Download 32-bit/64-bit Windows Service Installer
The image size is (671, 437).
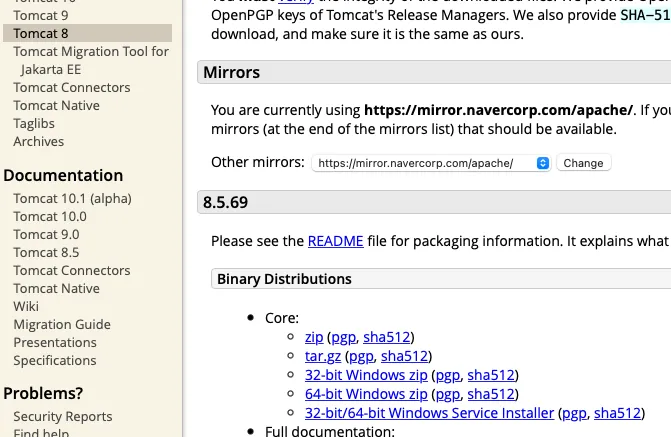pos(429,413)
